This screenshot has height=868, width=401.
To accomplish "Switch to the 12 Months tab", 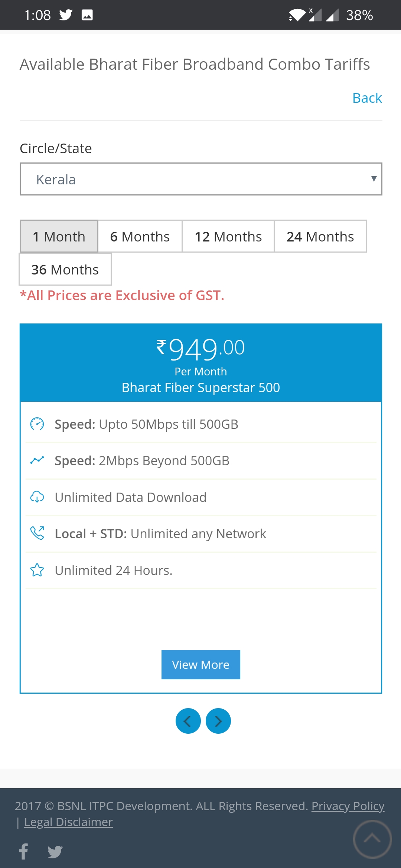I will point(228,236).
